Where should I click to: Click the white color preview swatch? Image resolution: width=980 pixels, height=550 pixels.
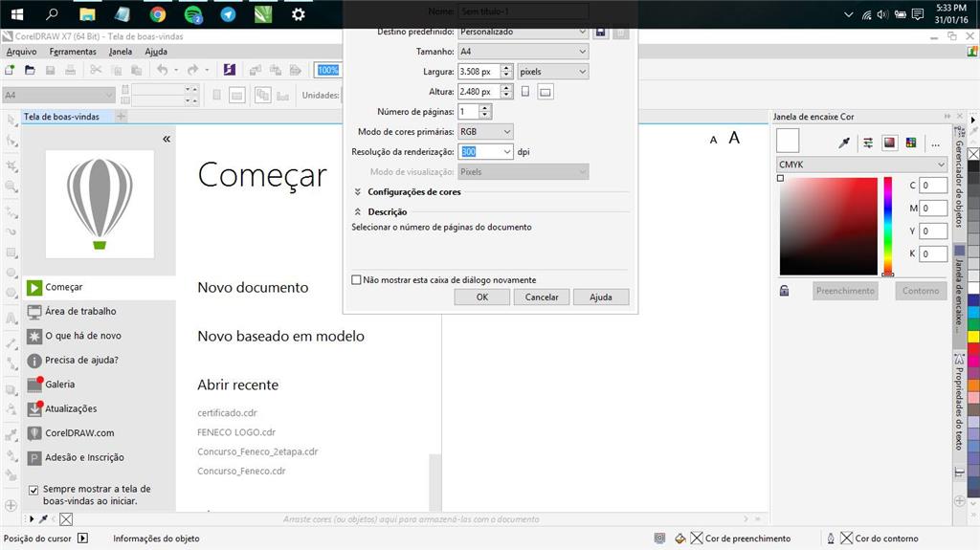[788, 140]
